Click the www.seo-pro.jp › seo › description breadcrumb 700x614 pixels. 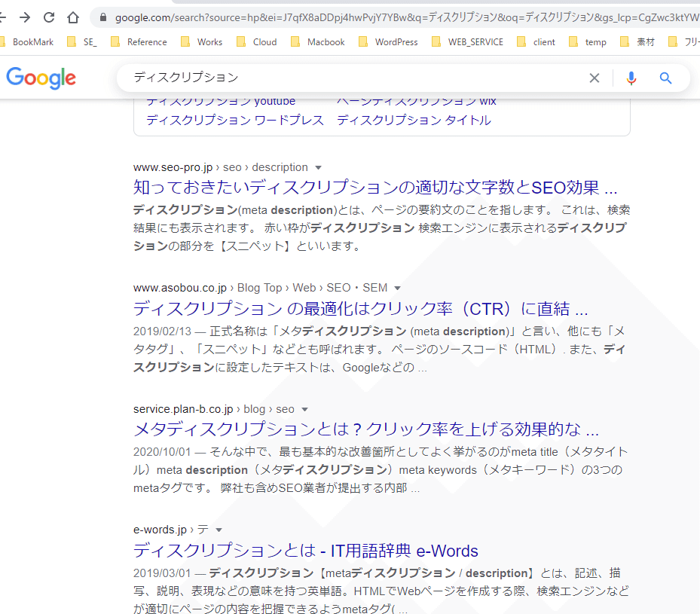point(221,167)
